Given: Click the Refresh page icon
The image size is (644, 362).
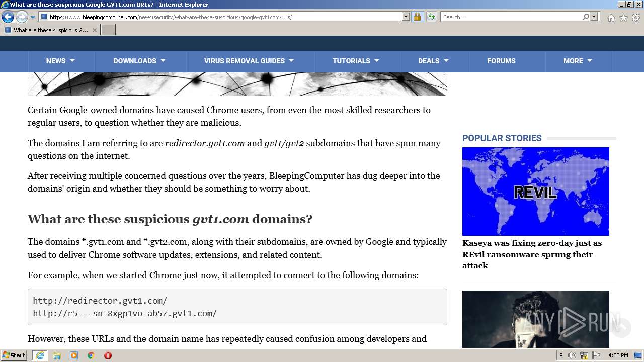Looking at the screenshot, I should coord(431,17).
